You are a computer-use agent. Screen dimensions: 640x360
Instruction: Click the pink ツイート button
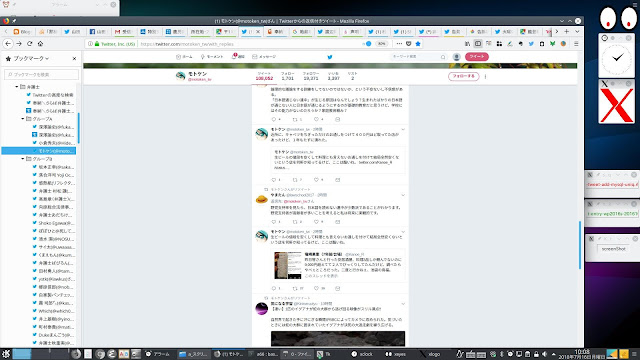click(476, 57)
